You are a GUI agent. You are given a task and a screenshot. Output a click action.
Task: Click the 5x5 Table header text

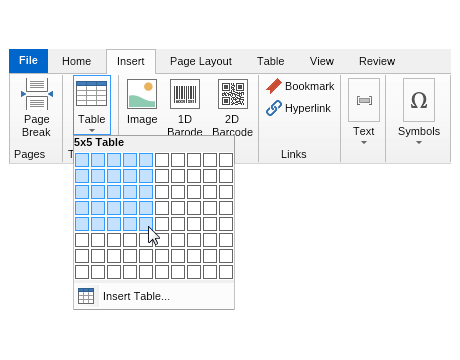[x=99, y=142]
